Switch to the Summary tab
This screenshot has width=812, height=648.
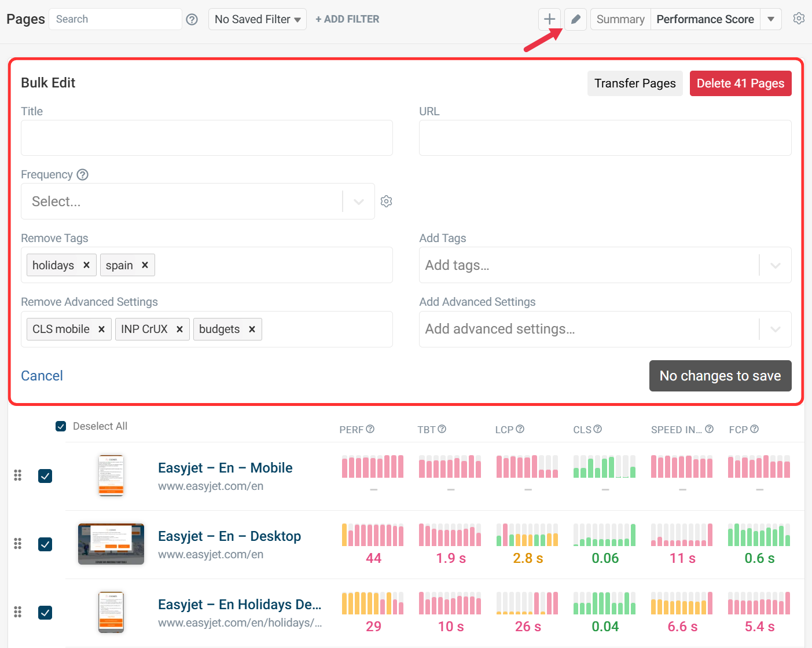tap(620, 19)
